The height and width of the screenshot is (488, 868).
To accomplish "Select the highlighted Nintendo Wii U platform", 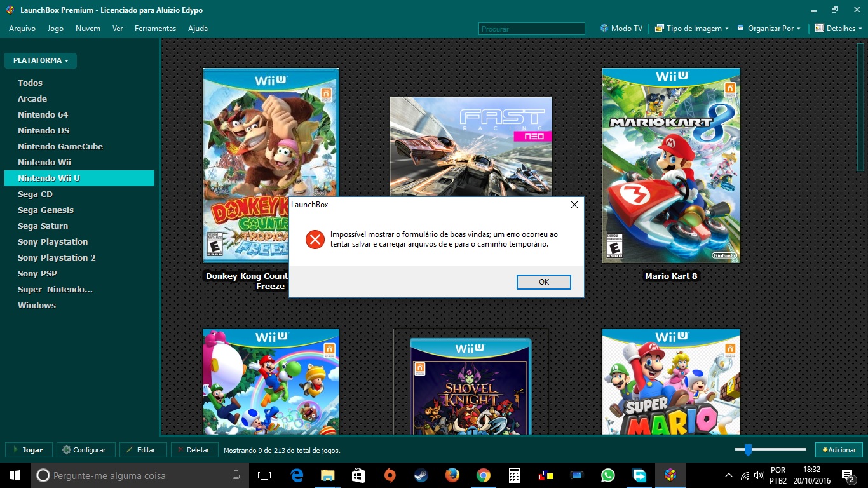I will click(x=79, y=178).
